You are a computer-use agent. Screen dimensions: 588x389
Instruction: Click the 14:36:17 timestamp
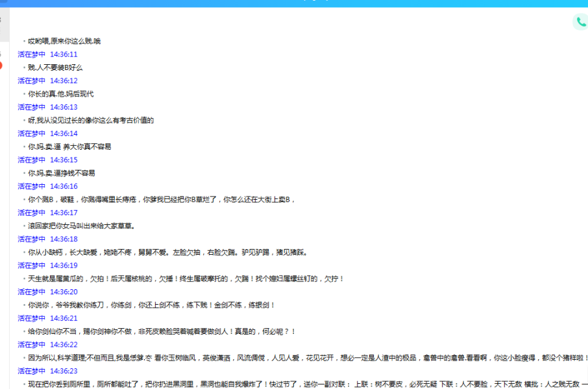64,213
